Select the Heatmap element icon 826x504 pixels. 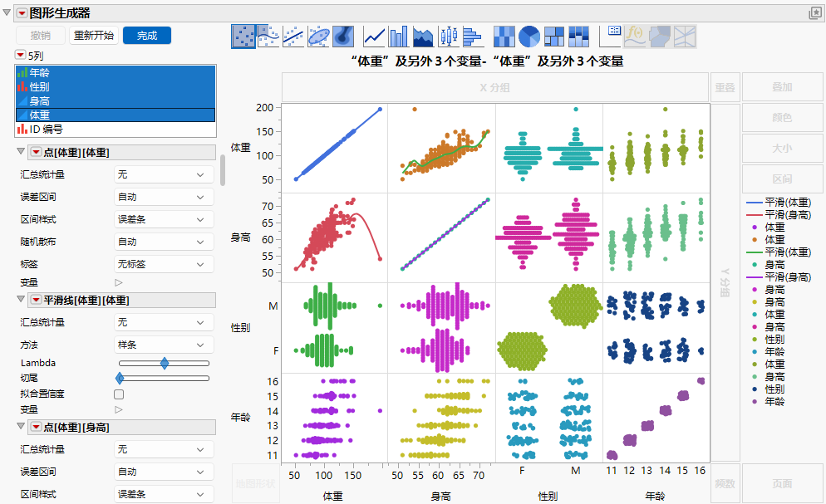click(504, 37)
